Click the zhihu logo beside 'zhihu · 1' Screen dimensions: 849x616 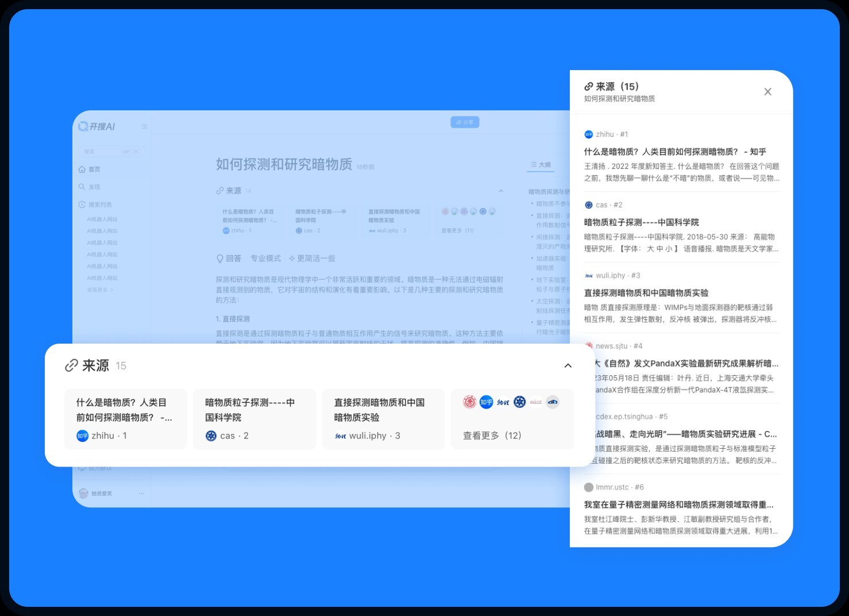tap(82, 436)
